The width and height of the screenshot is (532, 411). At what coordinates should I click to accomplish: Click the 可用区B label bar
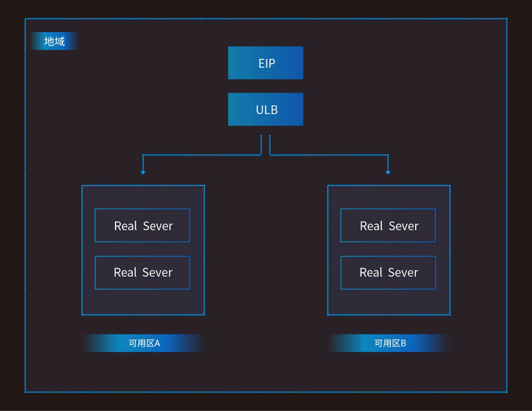point(389,343)
